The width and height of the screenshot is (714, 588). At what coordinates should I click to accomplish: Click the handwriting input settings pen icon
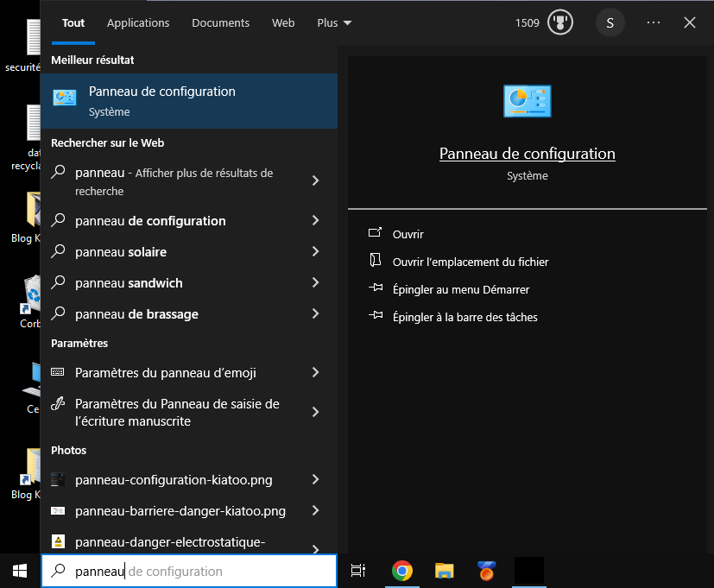click(x=57, y=403)
